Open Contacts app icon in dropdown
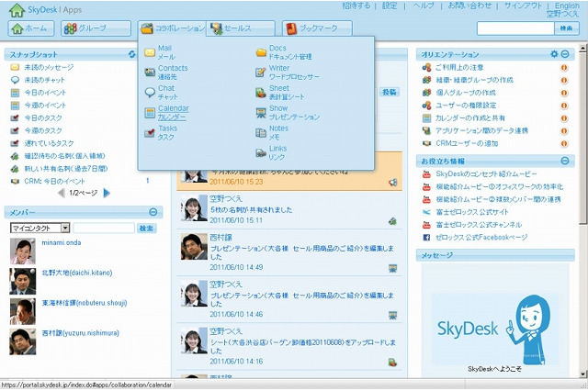The width and height of the screenshot is (588, 391). [x=150, y=73]
